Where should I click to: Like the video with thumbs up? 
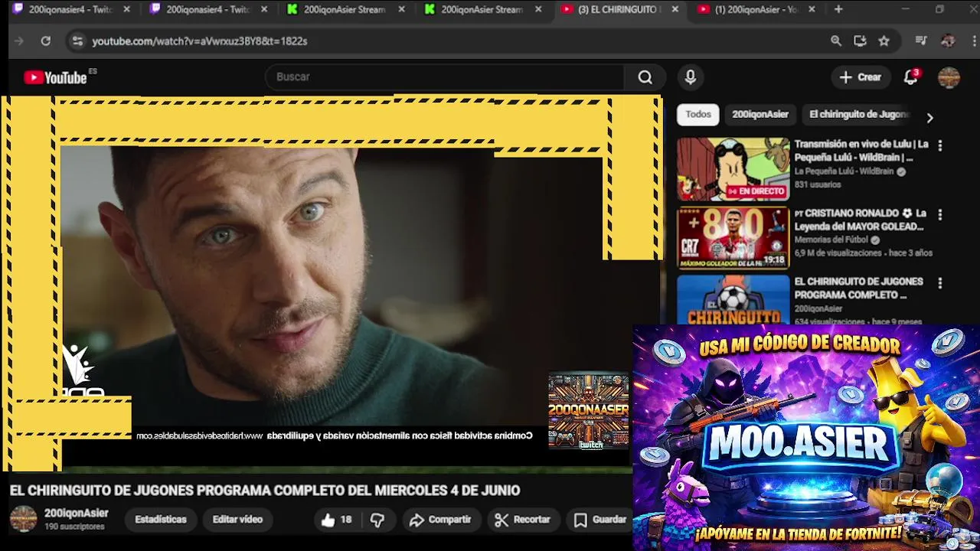coord(335,520)
